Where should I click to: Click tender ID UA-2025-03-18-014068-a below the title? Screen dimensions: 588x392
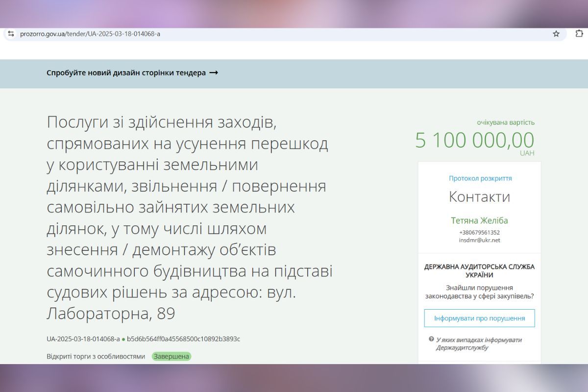[83, 339]
